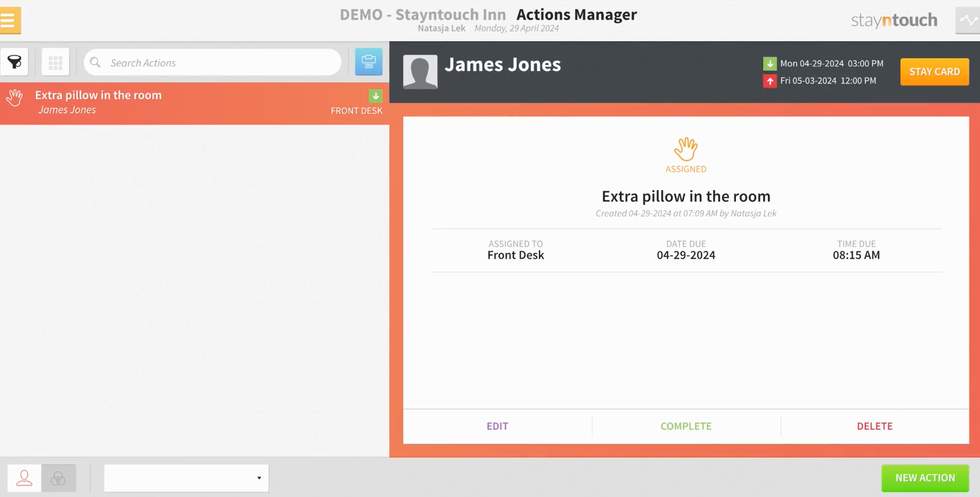Open the activity graph icon top right
This screenshot has height=497, width=980.
point(968,21)
